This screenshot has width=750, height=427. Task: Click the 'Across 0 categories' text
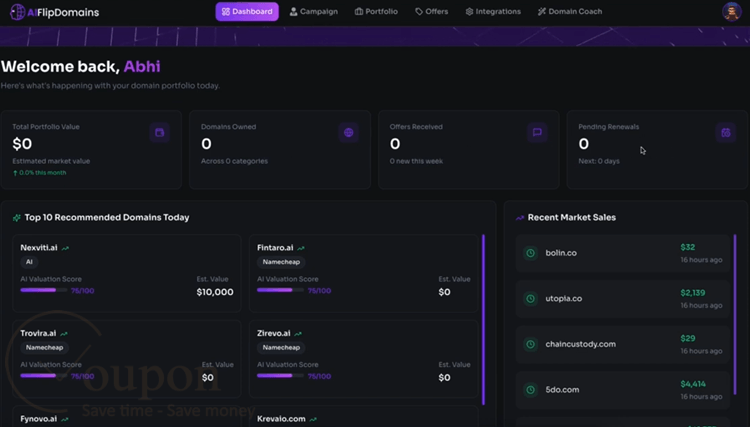(x=234, y=161)
